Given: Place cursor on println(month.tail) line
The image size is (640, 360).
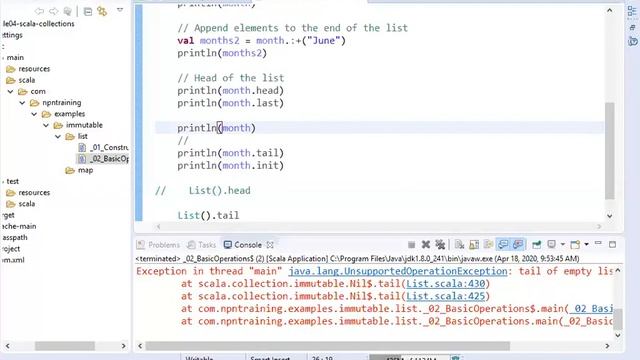Looking at the screenshot, I should [x=231, y=153].
